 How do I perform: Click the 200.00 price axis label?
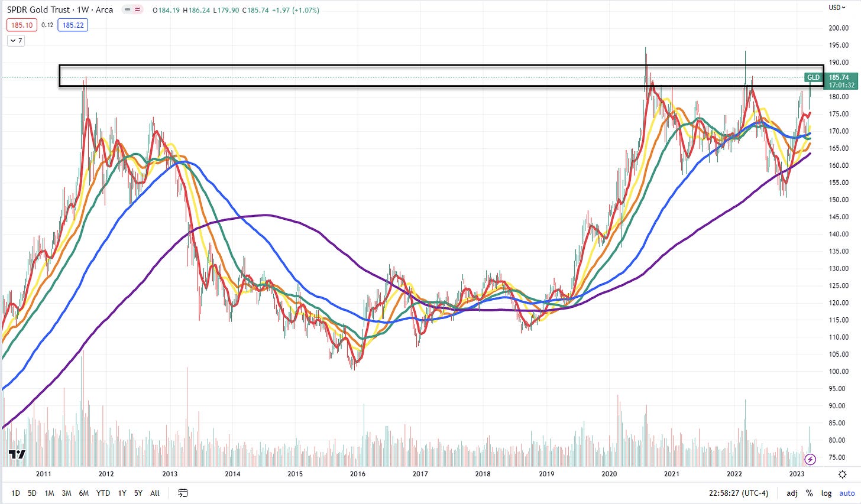(x=839, y=28)
